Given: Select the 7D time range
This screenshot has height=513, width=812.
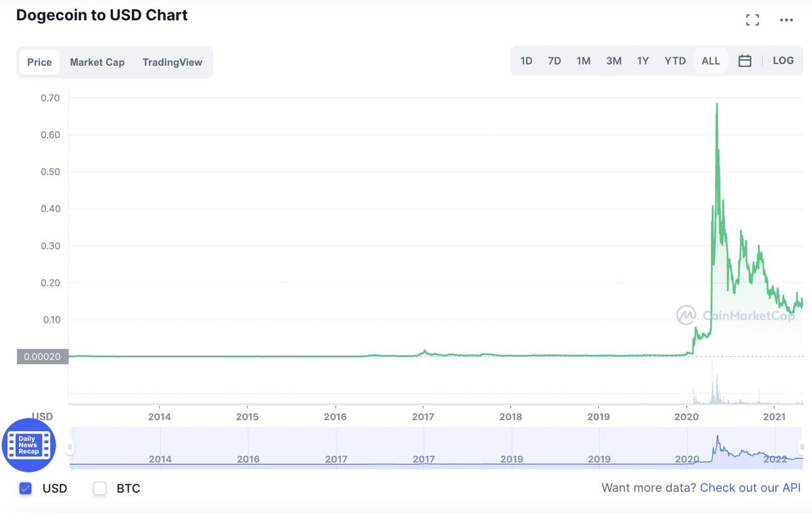Looking at the screenshot, I should pyautogui.click(x=554, y=61).
